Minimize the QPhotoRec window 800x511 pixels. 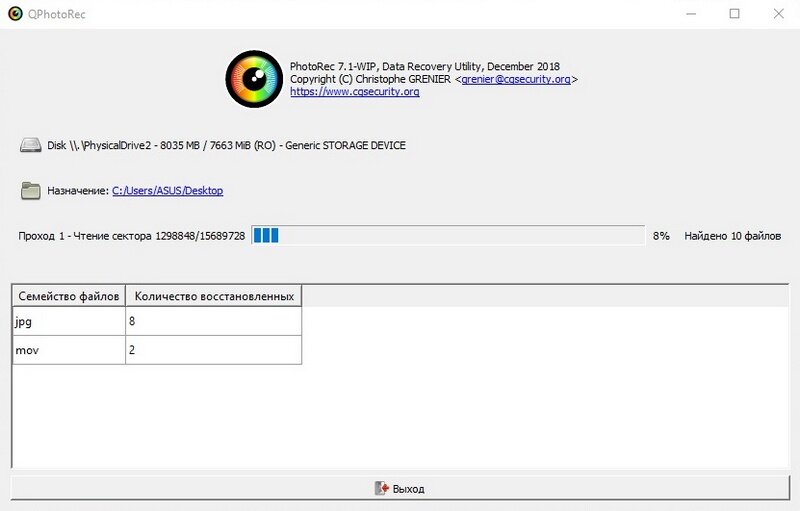click(691, 14)
